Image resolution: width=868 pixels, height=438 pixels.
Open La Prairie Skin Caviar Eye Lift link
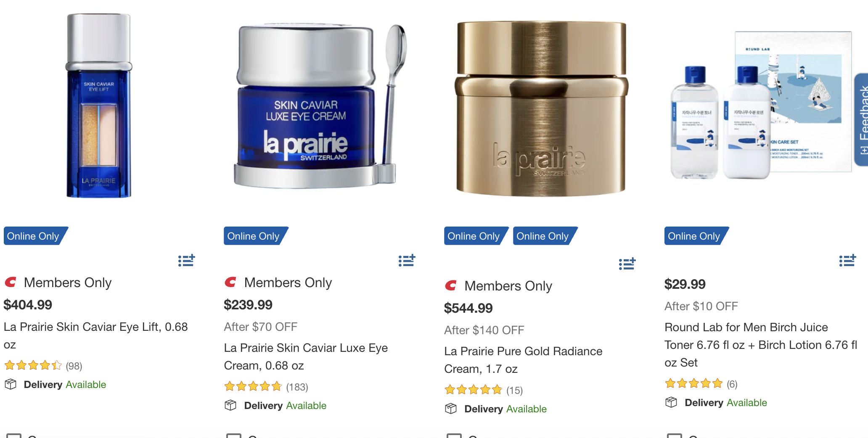pos(96,335)
